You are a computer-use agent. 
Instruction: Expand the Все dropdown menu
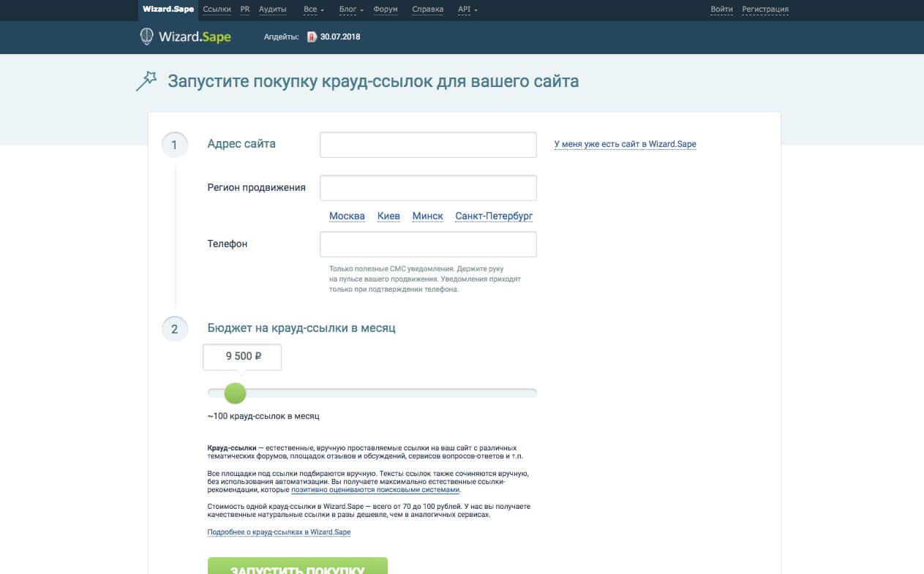pos(313,10)
